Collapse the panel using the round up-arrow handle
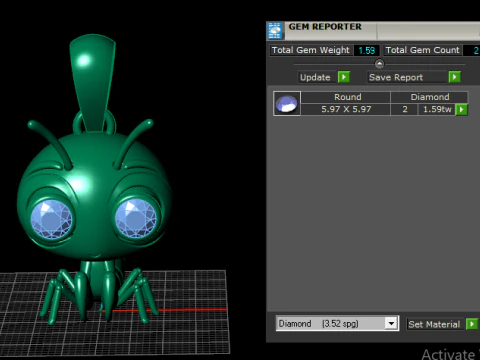 pos(379,64)
